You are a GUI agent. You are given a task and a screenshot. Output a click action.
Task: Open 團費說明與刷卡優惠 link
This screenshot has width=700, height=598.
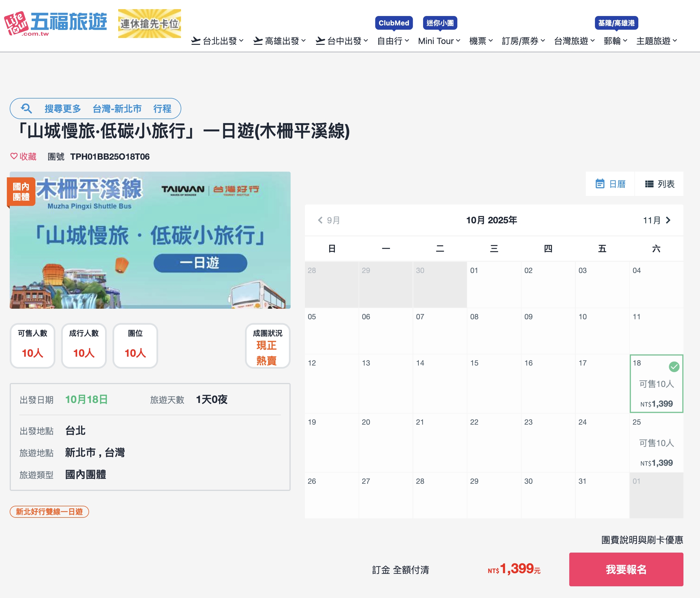point(642,540)
